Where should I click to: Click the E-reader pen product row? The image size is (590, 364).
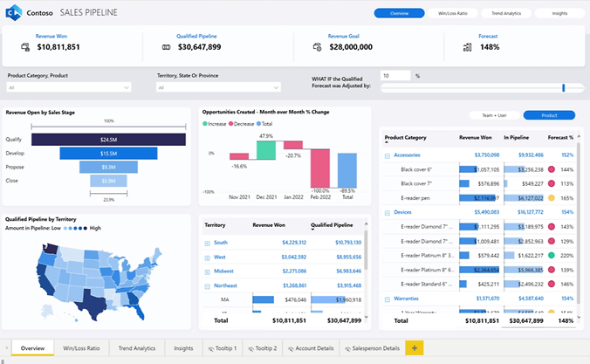(478, 198)
